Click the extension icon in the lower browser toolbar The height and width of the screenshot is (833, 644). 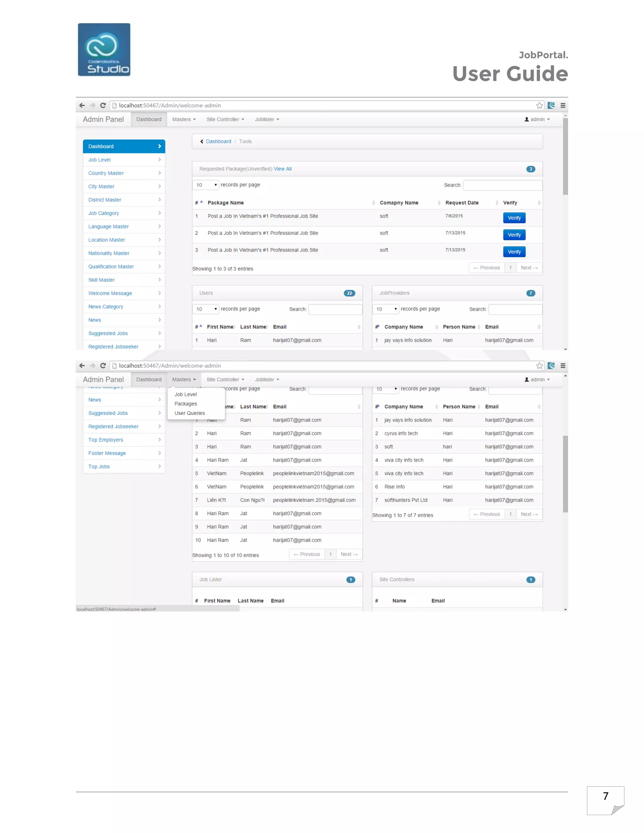coord(551,365)
